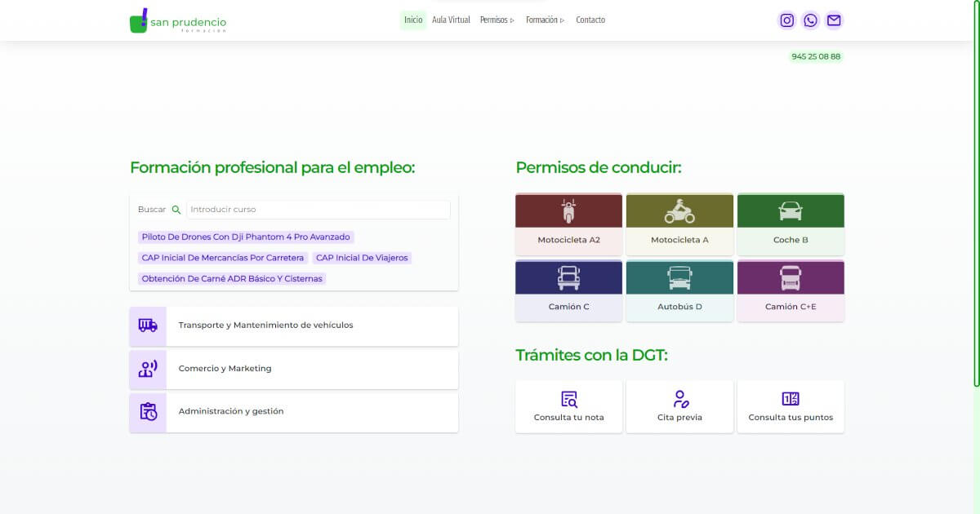This screenshot has height=514, width=980.
Task: Choose the Camión C+E permit label
Action: (x=791, y=307)
